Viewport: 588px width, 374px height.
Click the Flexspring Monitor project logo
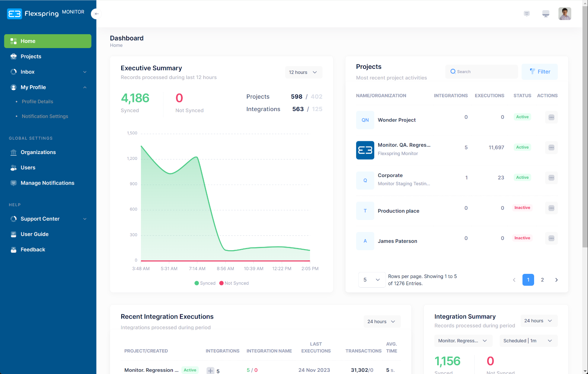pyautogui.click(x=365, y=150)
